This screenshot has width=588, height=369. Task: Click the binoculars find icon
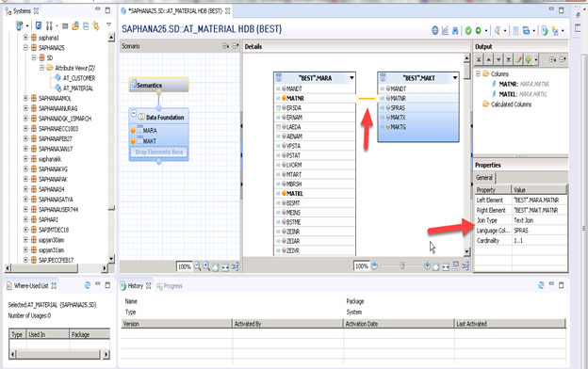click(455, 30)
